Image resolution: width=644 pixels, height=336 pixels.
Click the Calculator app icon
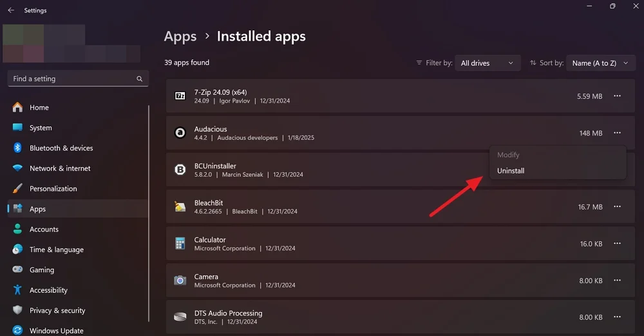click(x=180, y=244)
